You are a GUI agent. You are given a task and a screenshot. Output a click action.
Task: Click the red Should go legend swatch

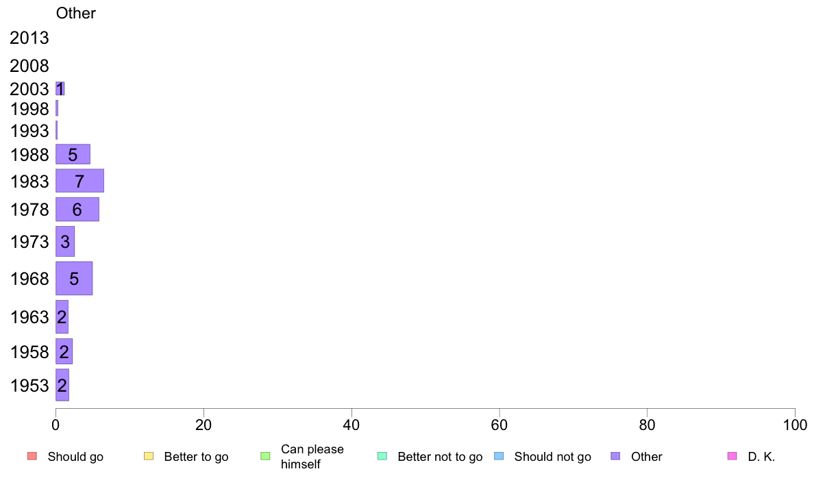[32, 456]
